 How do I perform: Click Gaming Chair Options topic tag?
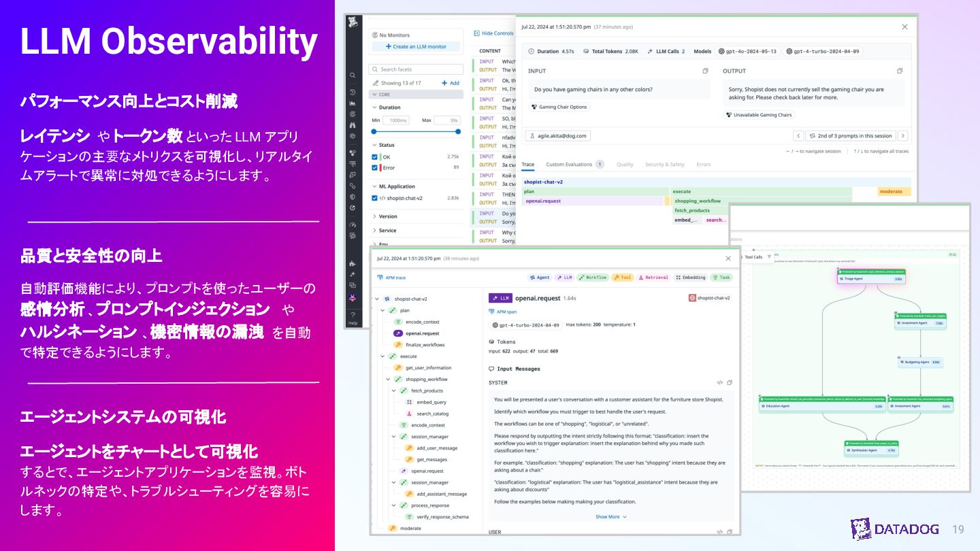pos(559,107)
